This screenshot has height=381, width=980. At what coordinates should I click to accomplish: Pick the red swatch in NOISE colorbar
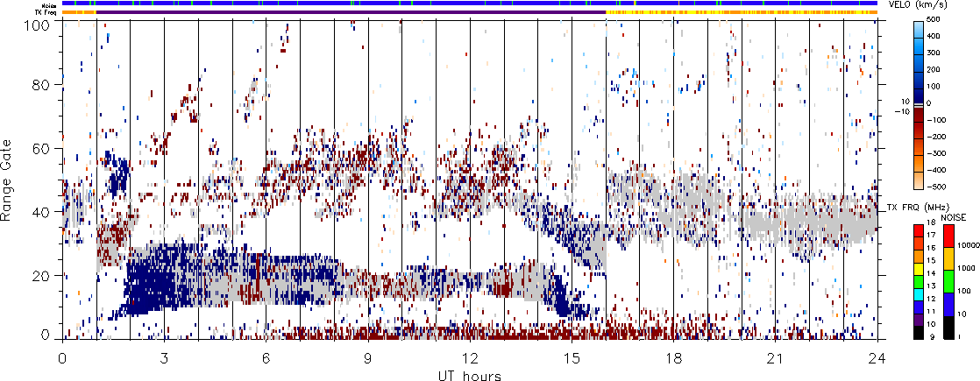[x=948, y=236]
